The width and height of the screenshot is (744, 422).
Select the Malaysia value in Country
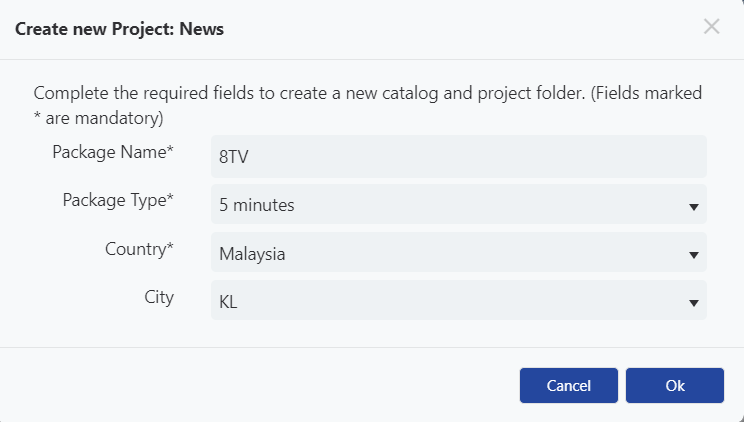252,254
